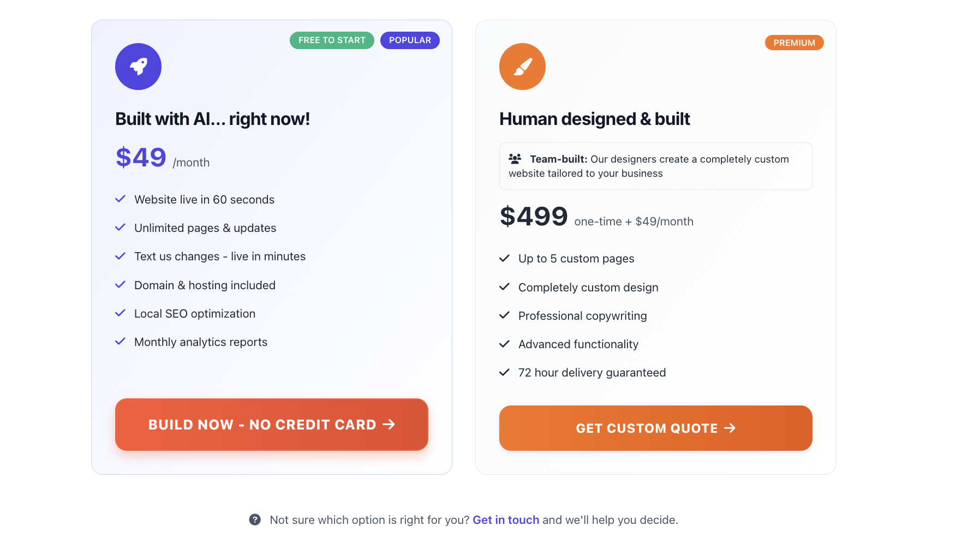Screen dimensions: 980x549
Task: Click the checkmark beside Website live in 60 seconds
Action: 121,199
